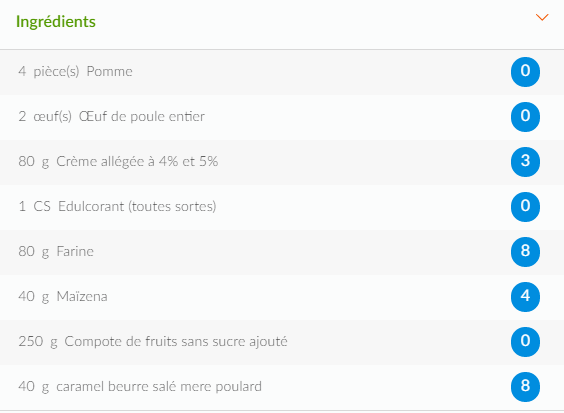Collapse the Ingrédients section with orange chevron

tap(542, 17)
